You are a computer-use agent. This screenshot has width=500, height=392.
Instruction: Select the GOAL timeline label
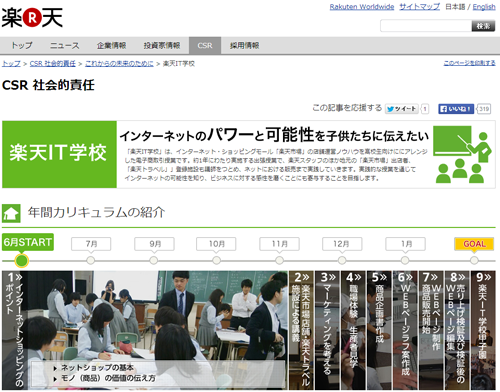(474, 244)
